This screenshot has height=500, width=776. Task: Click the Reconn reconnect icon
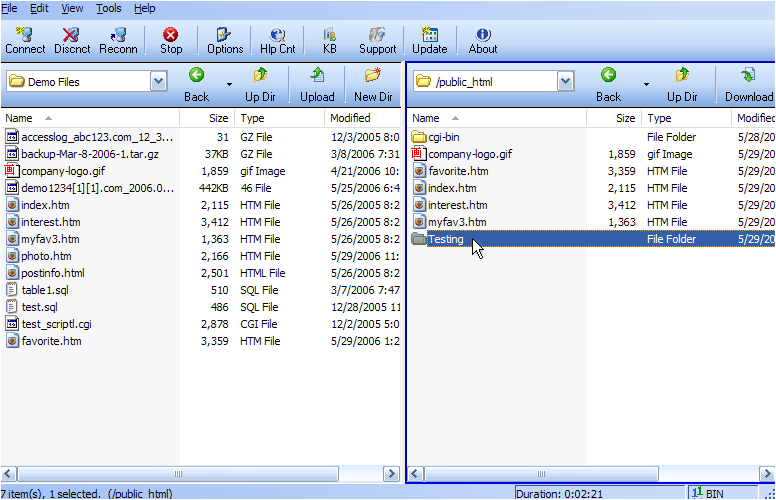(x=118, y=40)
